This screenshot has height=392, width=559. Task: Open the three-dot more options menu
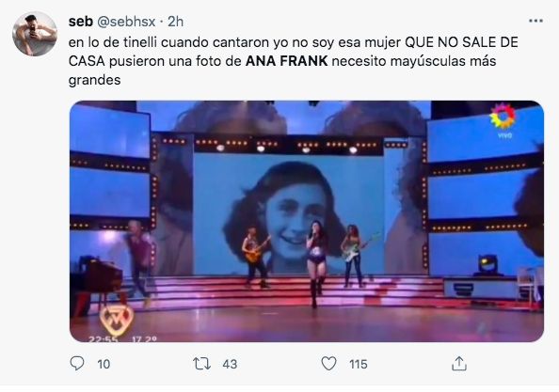(x=535, y=21)
